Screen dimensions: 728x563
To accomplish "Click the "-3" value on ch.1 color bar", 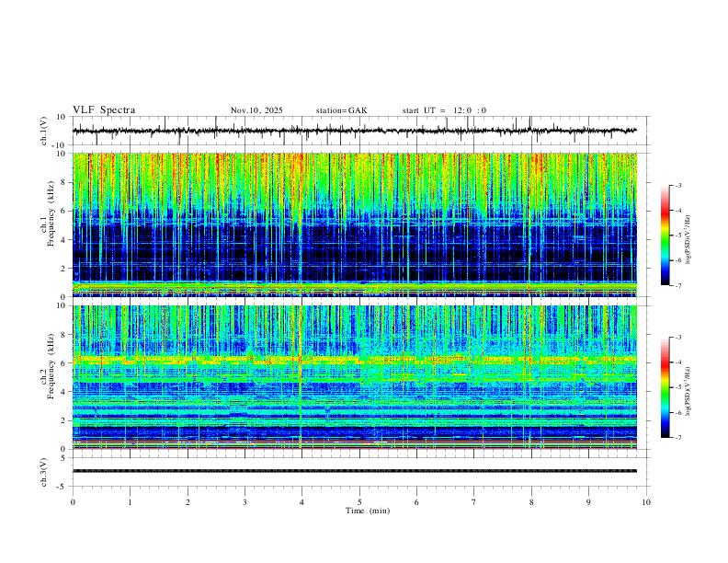I will click(x=678, y=185).
